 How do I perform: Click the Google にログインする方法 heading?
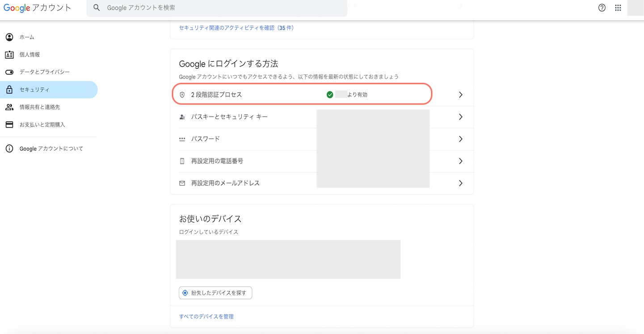[x=228, y=64]
